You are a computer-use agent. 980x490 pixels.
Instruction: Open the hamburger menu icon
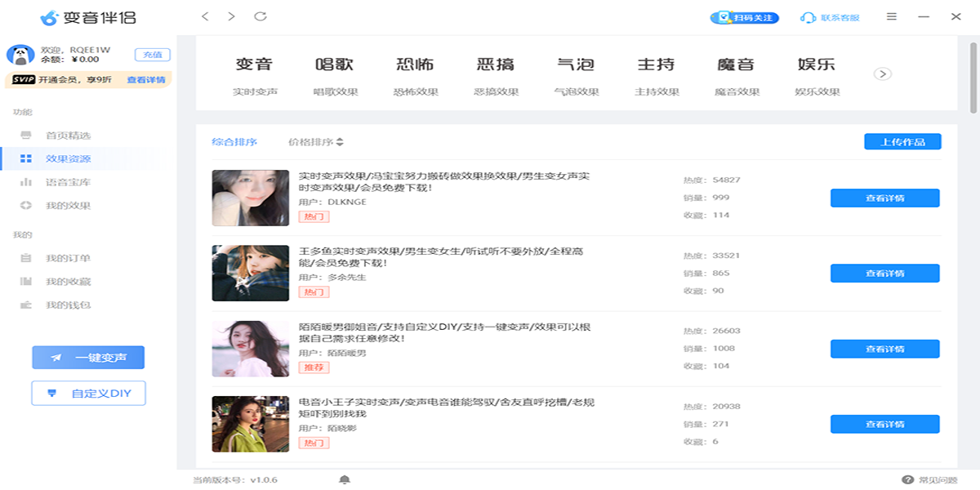(892, 16)
